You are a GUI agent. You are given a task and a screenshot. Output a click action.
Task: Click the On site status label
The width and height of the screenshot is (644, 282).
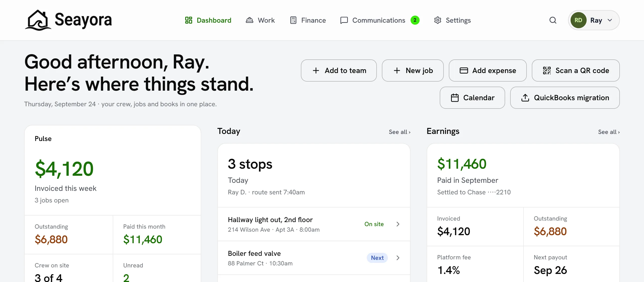click(374, 224)
